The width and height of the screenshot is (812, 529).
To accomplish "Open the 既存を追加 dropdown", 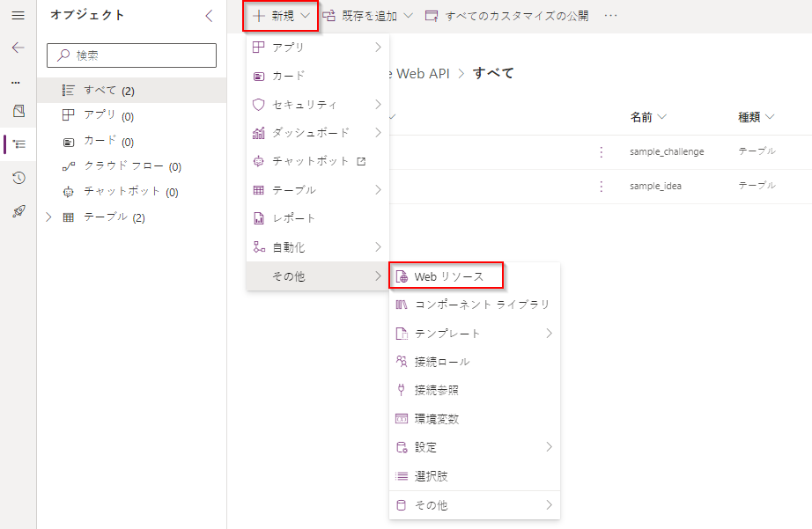I will pos(367,16).
